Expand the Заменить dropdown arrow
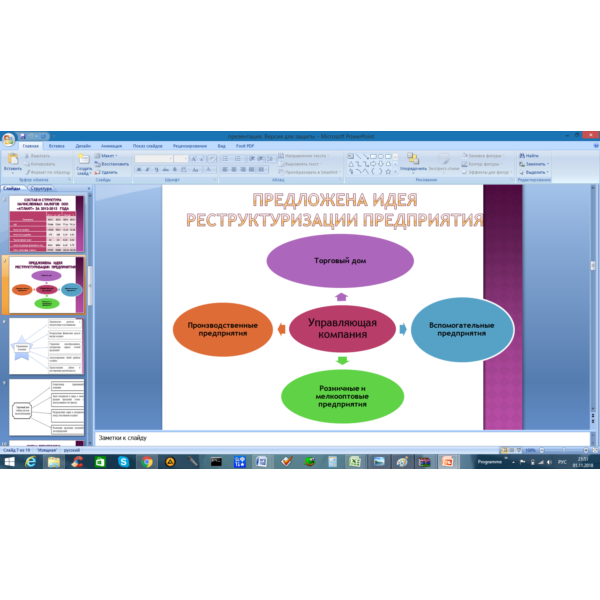600x600 pixels. click(548, 164)
